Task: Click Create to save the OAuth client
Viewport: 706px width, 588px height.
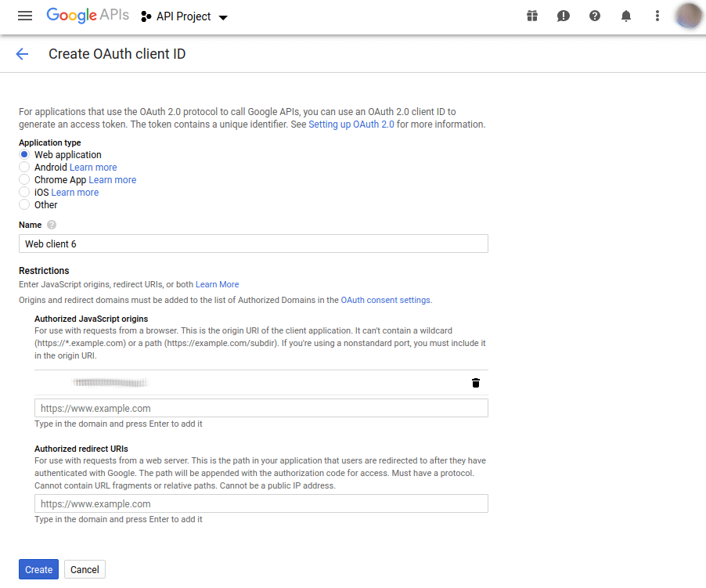Action: coord(38,569)
